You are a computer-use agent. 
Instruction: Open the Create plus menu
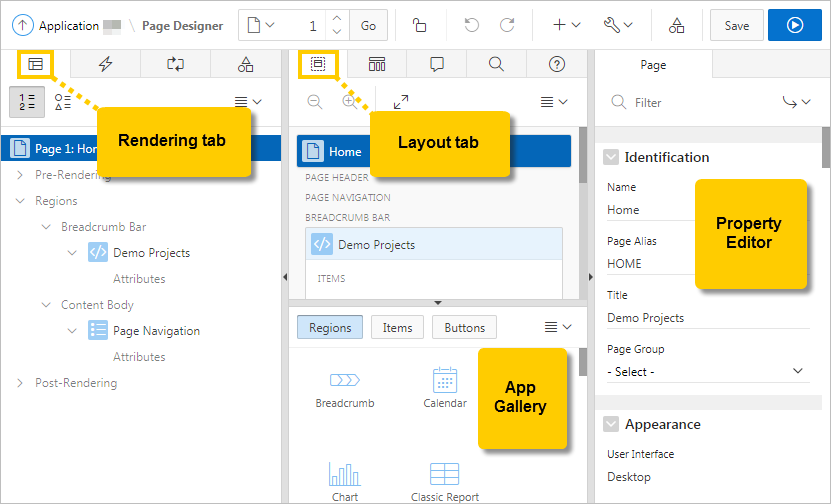pos(566,25)
